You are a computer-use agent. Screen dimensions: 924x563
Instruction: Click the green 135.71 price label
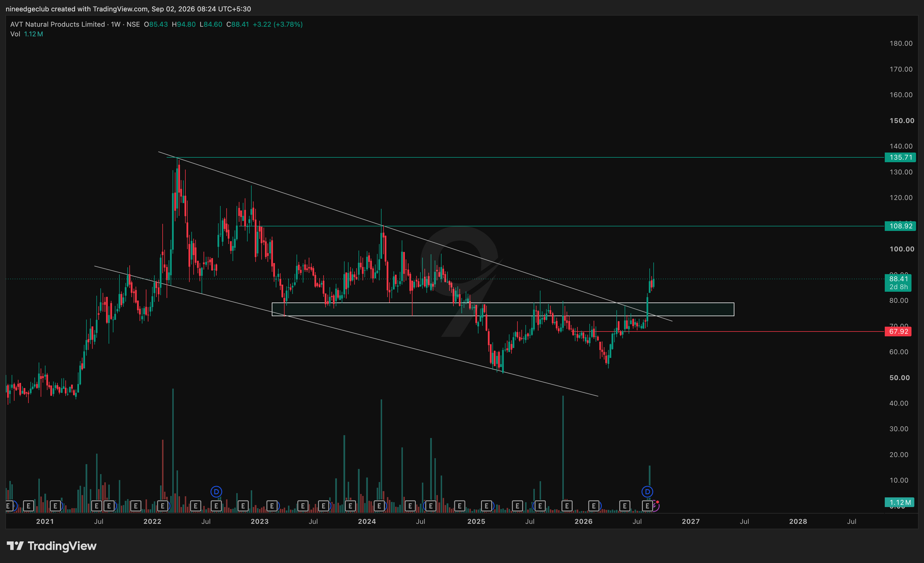(900, 157)
